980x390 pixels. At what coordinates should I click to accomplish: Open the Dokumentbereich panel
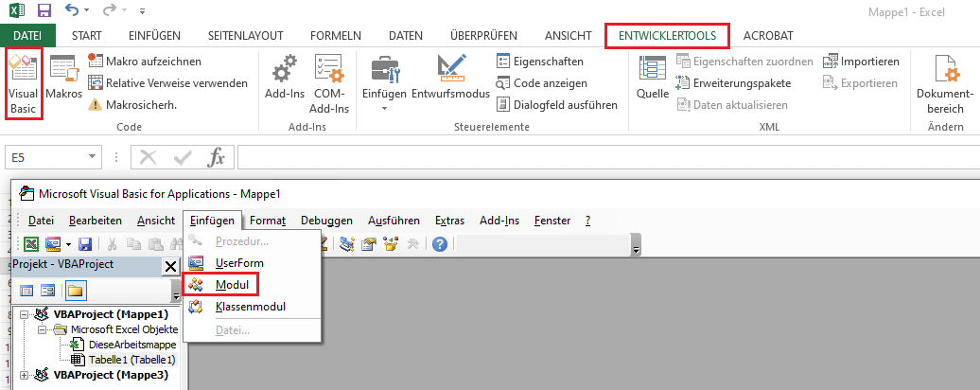tap(944, 83)
